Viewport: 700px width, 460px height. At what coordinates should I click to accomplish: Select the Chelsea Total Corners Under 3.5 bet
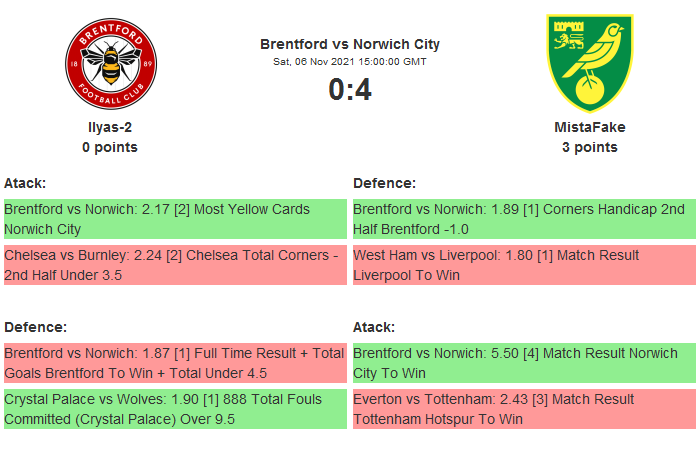coord(175,265)
